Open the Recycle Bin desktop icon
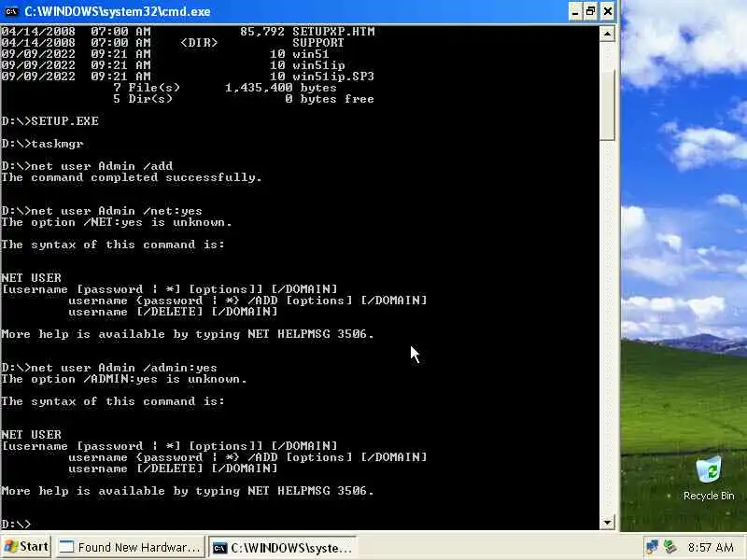This screenshot has height=560, width=747. [709, 478]
